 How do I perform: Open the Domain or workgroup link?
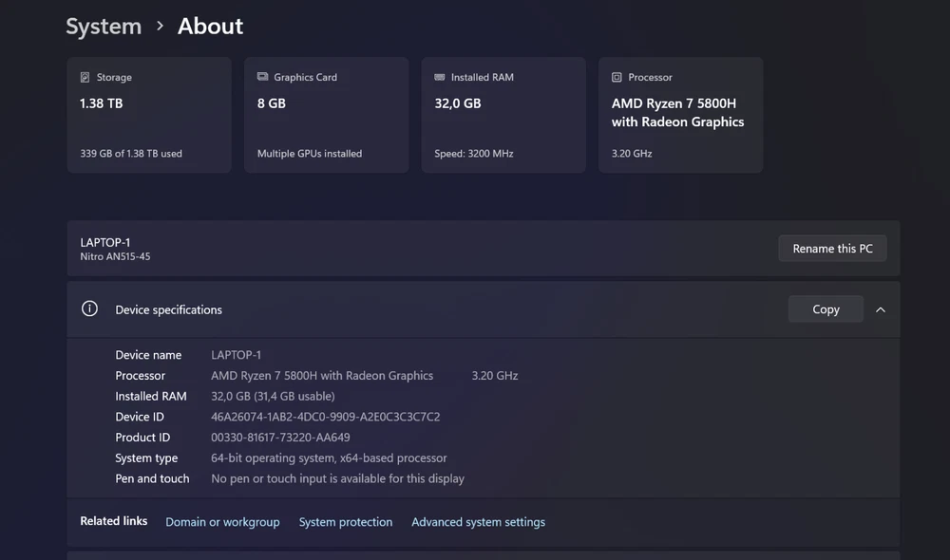222,522
